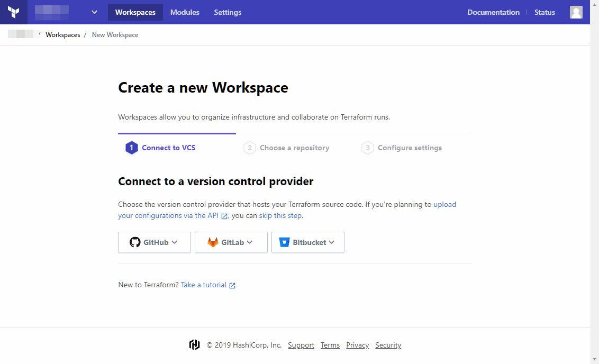The height and width of the screenshot is (364, 599).
Task: Click the blurred organization name in header
Action: click(x=52, y=12)
